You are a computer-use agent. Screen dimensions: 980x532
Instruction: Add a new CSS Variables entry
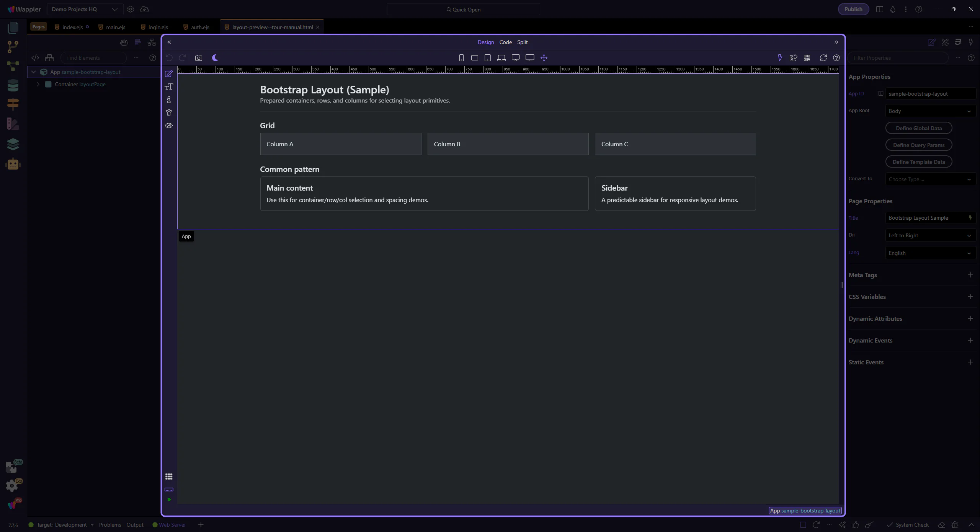pyautogui.click(x=970, y=297)
